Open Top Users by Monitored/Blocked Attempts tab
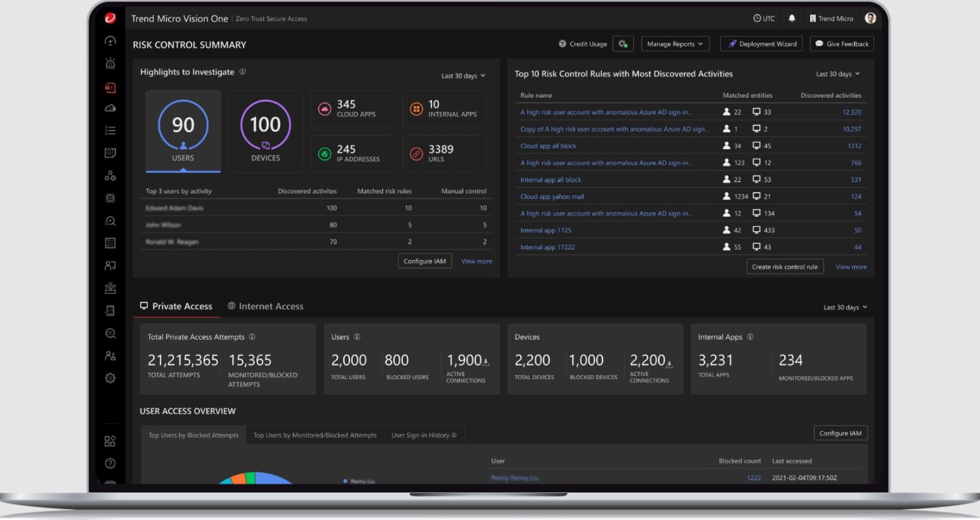980x520 pixels. tap(315, 435)
